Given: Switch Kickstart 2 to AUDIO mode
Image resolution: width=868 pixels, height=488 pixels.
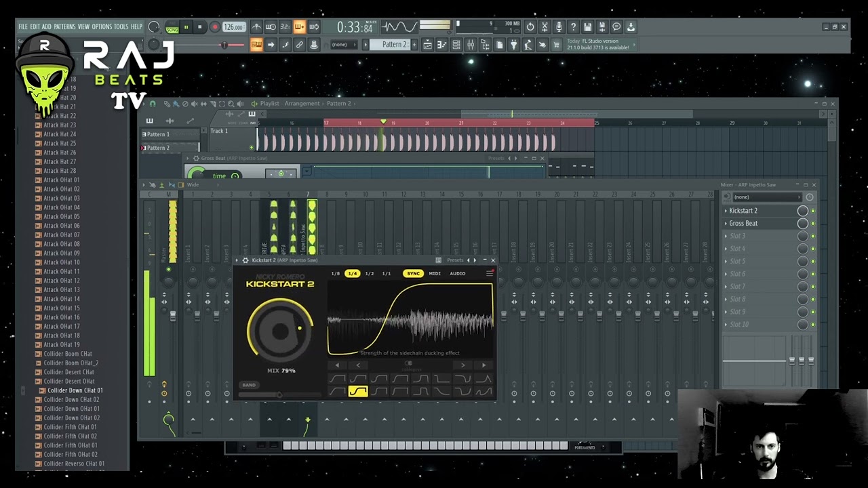Looking at the screenshot, I should [458, 273].
